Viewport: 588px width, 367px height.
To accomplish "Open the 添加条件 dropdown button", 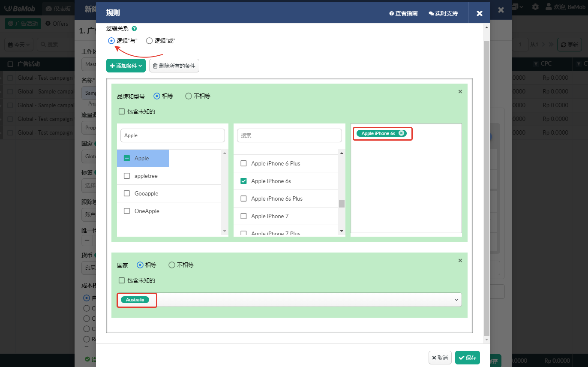I will pyautogui.click(x=126, y=66).
